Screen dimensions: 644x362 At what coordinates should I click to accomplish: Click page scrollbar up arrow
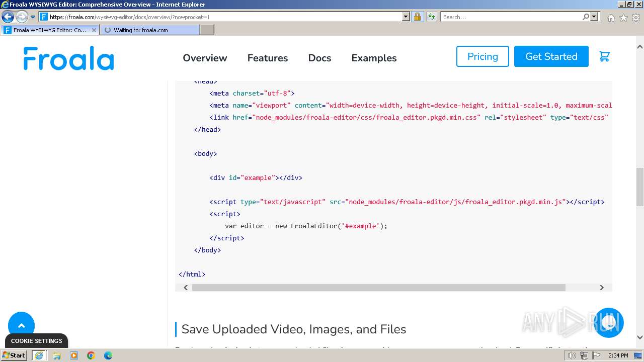(x=640, y=47)
